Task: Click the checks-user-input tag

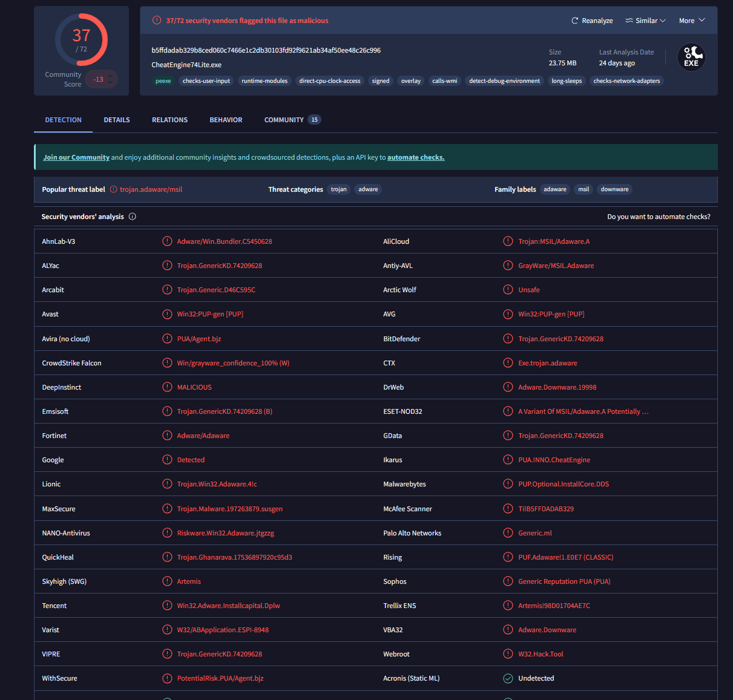Action: (206, 81)
